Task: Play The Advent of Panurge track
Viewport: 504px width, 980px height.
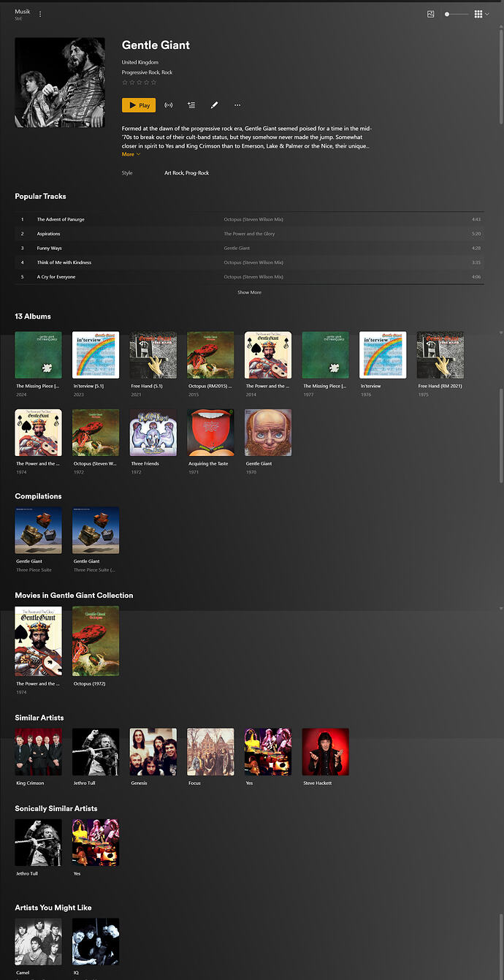Action: click(x=249, y=219)
